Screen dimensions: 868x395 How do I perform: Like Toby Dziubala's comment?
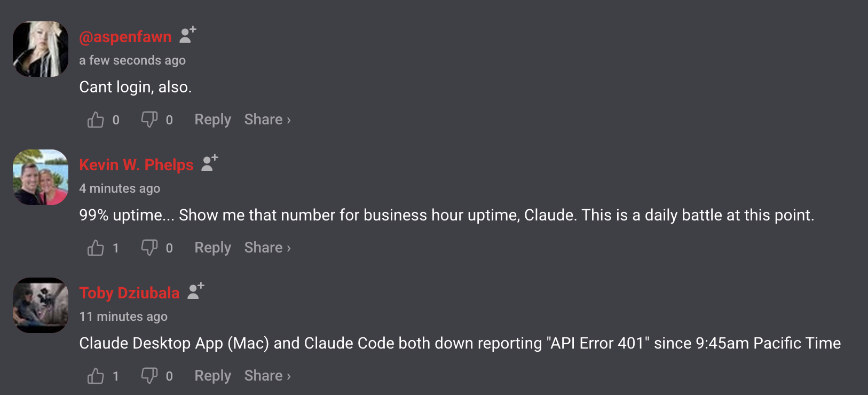point(94,376)
